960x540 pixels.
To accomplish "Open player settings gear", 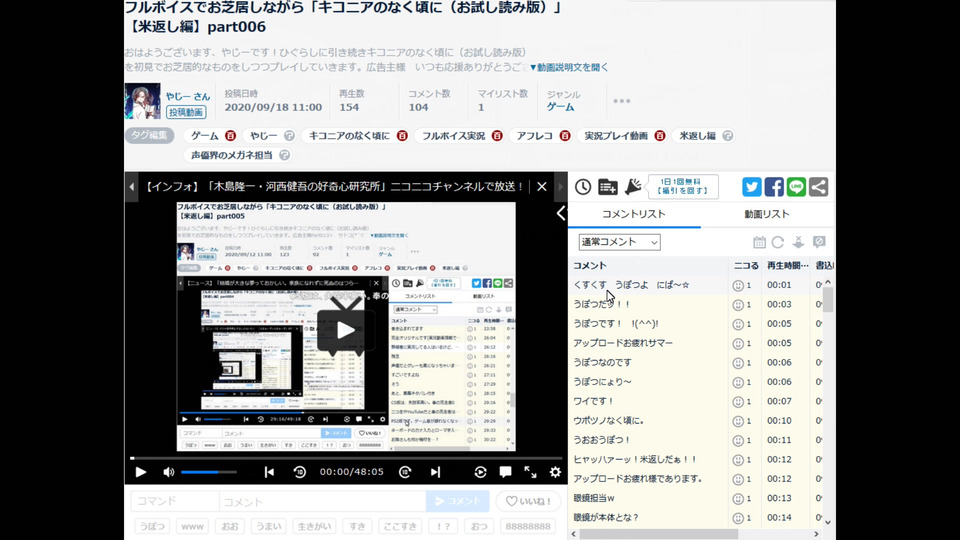I will 555,472.
